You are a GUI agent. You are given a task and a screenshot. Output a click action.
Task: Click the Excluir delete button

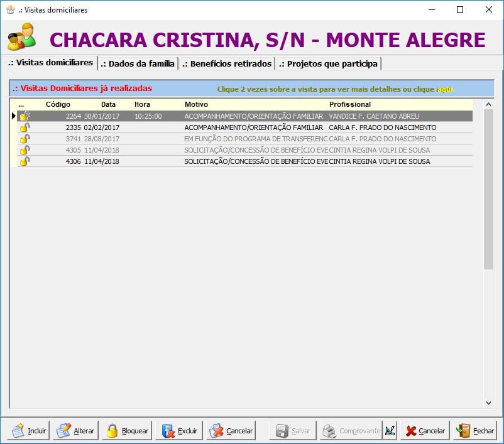[180, 431]
